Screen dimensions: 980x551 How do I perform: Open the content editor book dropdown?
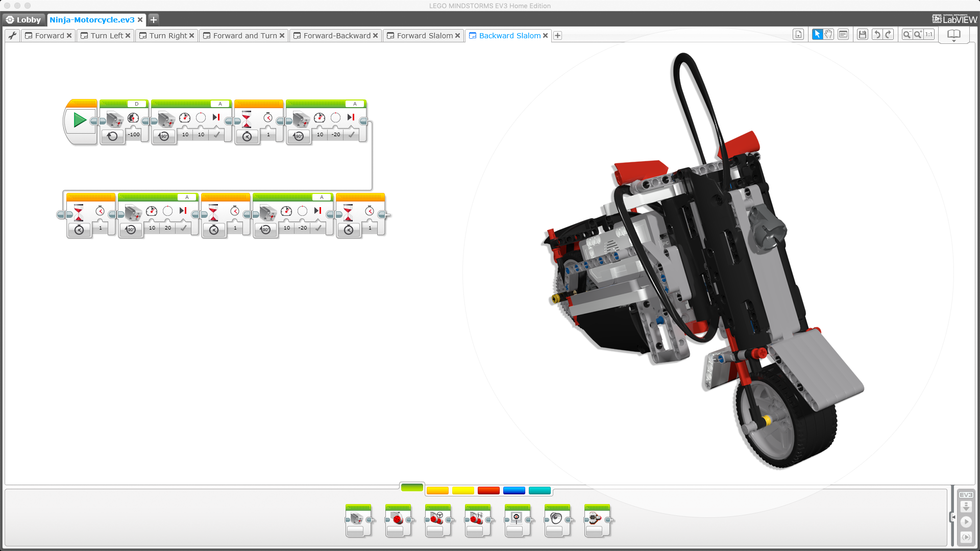[953, 36]
